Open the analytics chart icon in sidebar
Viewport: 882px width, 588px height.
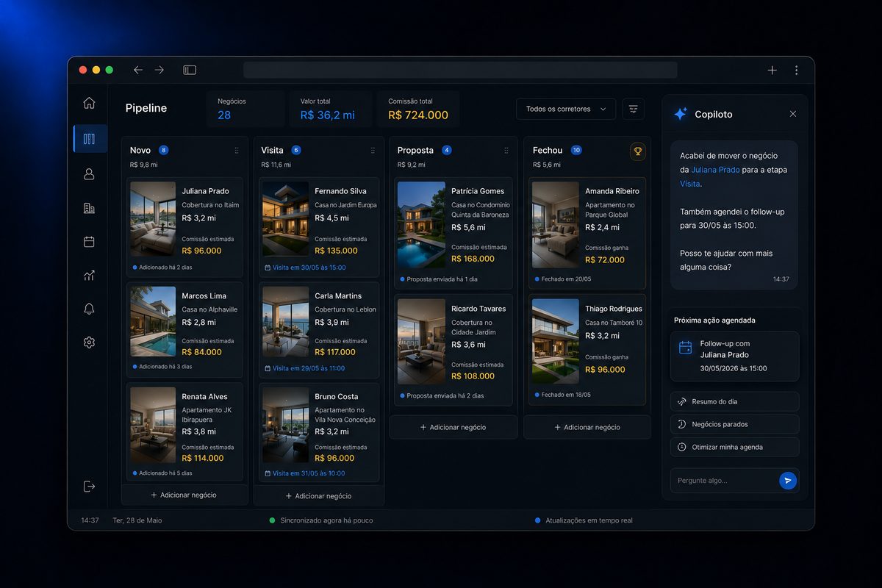(x=89, y=276)
